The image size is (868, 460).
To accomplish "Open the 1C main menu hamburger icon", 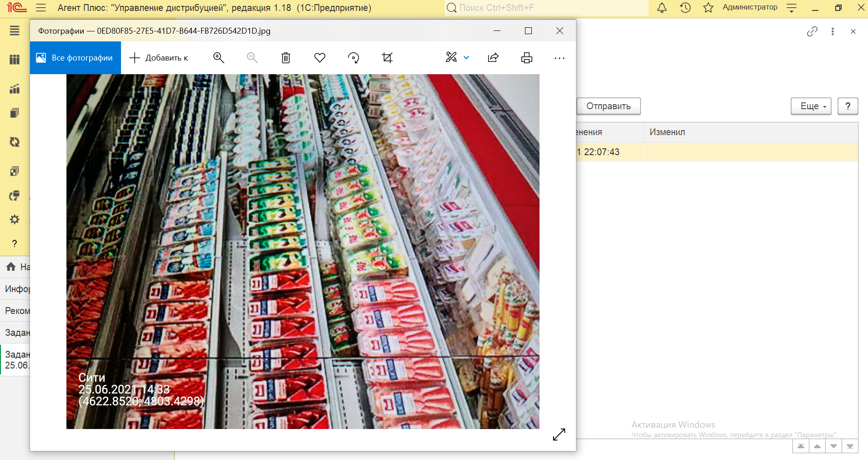I will [41, 8].
